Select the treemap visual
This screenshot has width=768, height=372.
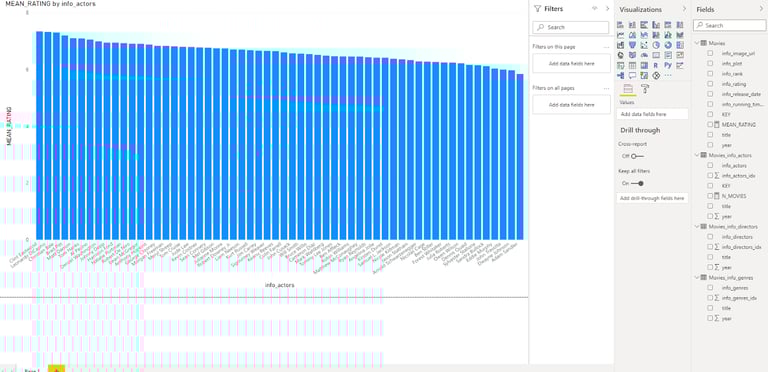click(x=679, y=45)
